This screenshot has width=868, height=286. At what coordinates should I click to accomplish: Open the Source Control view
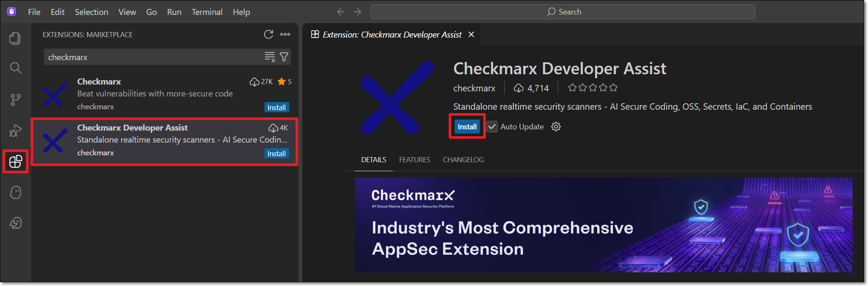pos(15,99)
